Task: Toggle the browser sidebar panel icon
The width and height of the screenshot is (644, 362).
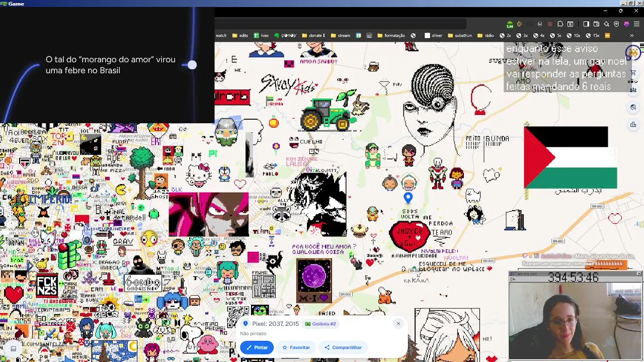Action: [x=586, y=24]
